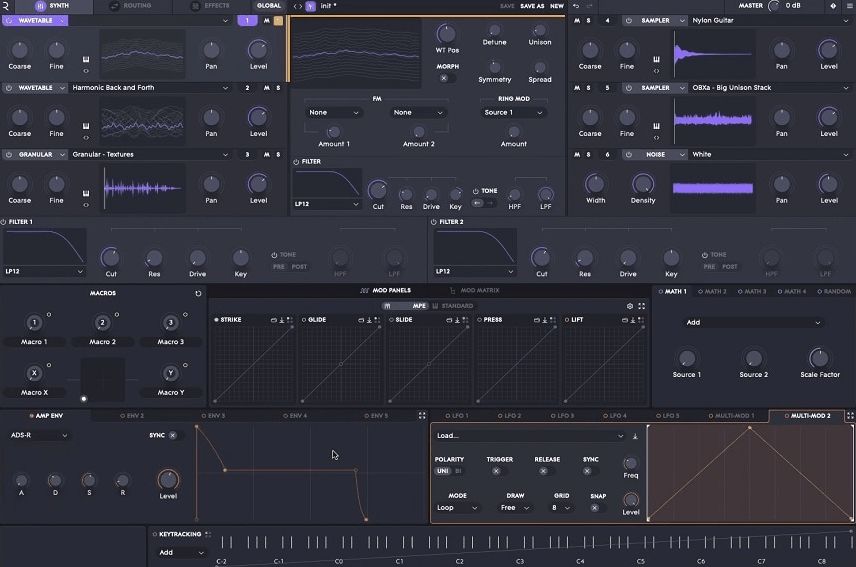856x567 pixels.
Task: Solo the White noise source
Action: (588, 154)
